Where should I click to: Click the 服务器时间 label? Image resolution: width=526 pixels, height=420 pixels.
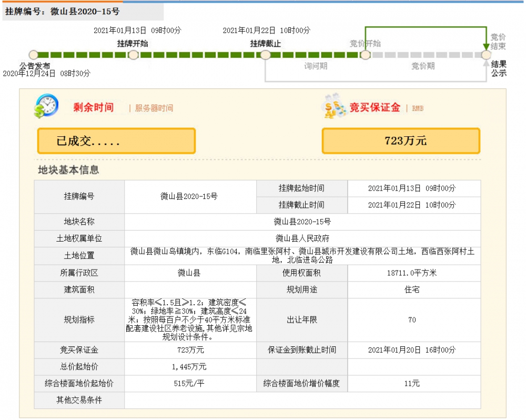[x=154, y=108]
